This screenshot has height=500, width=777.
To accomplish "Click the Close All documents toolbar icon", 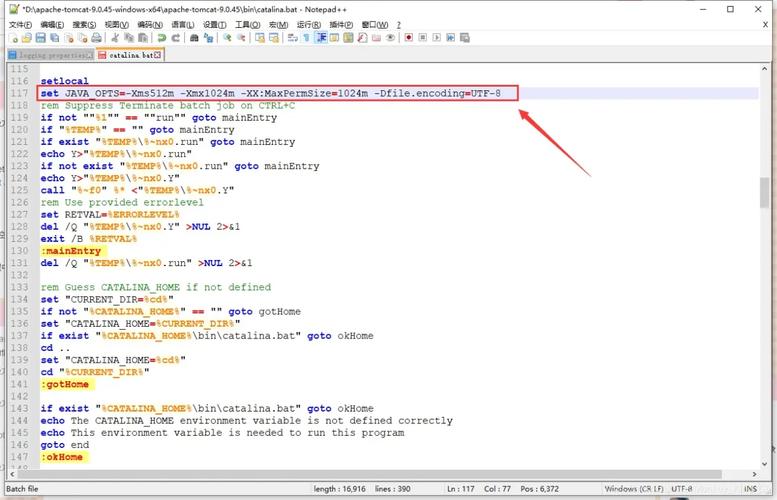I will coord(83,38).
